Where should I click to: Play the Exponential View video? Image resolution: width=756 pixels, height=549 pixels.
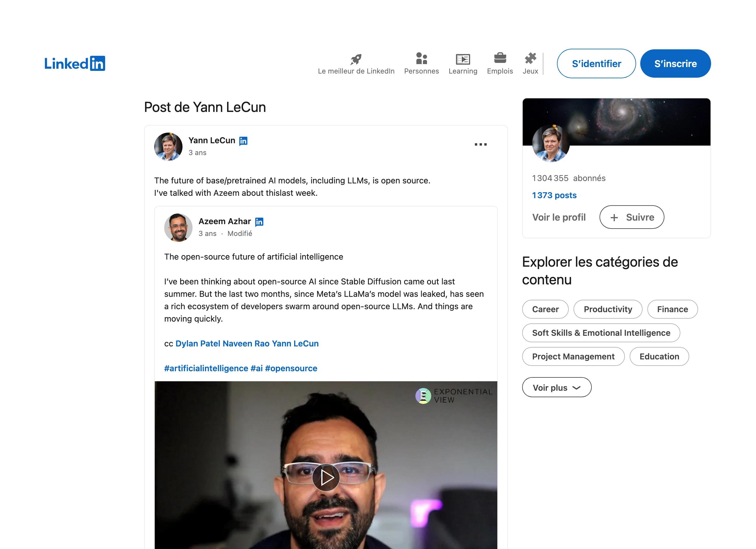pos(326,477)
